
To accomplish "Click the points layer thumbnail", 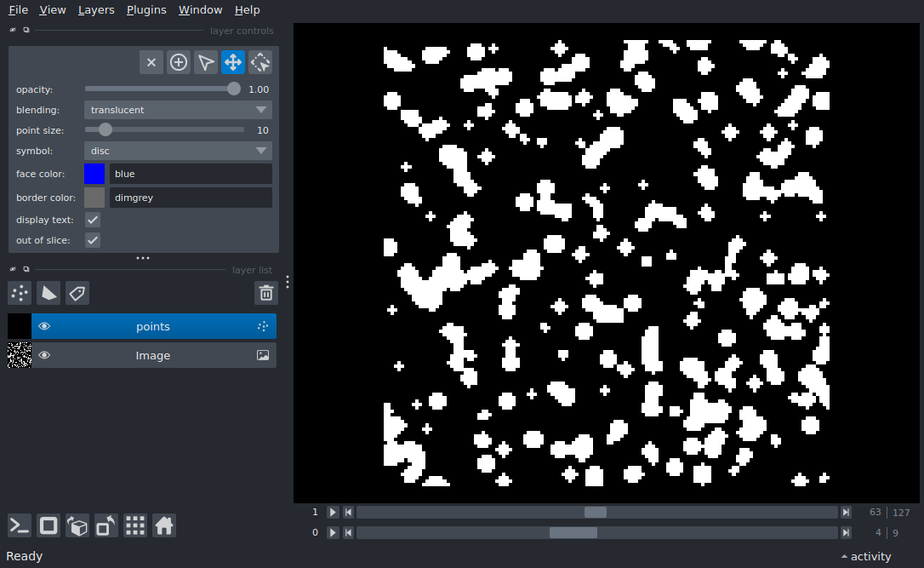I will point(20,326).
